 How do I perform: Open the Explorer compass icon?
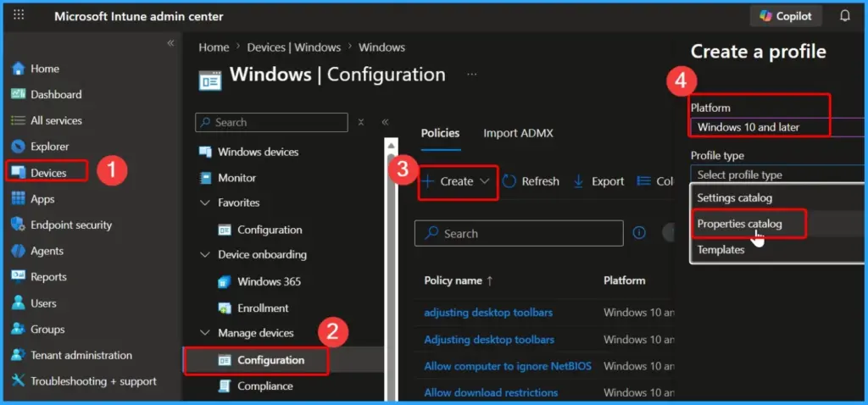pos(19,147)
